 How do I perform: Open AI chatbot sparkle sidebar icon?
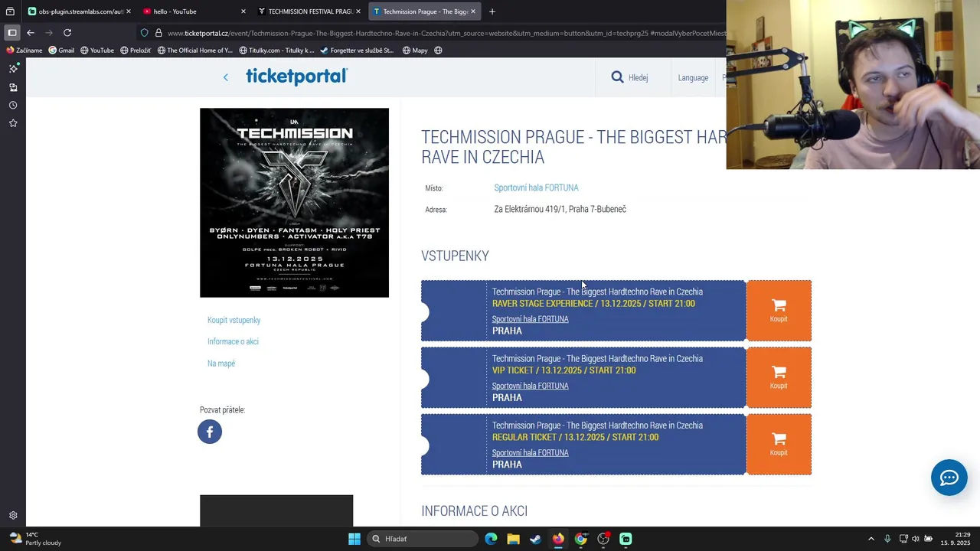(13, 68)
